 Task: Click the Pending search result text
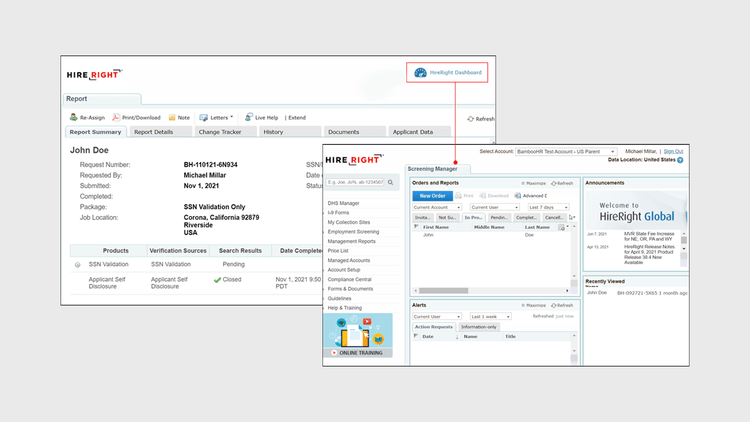tap(233, 264)
